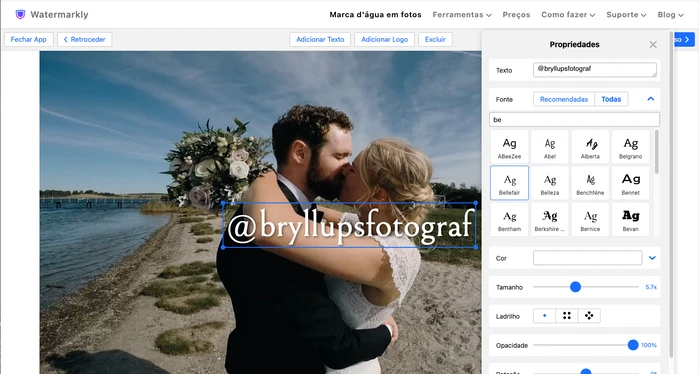
Task: Open the Blog dropdown menu
Action: point(670,15)
